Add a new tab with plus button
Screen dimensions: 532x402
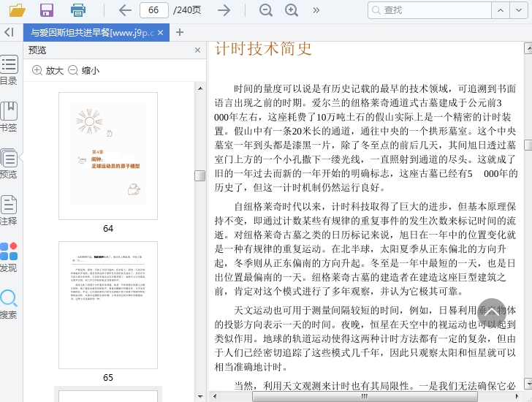click(x=180, y=33)
